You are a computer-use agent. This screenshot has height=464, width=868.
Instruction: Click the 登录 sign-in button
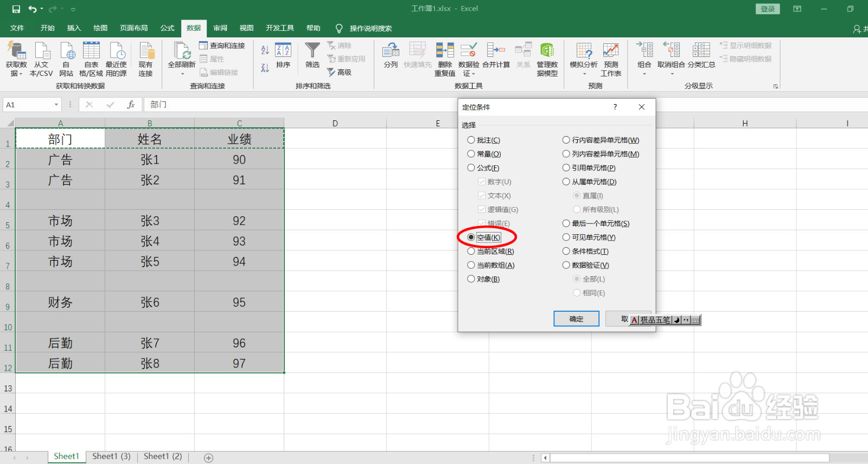pyautogui.click(x=768, y=9)
